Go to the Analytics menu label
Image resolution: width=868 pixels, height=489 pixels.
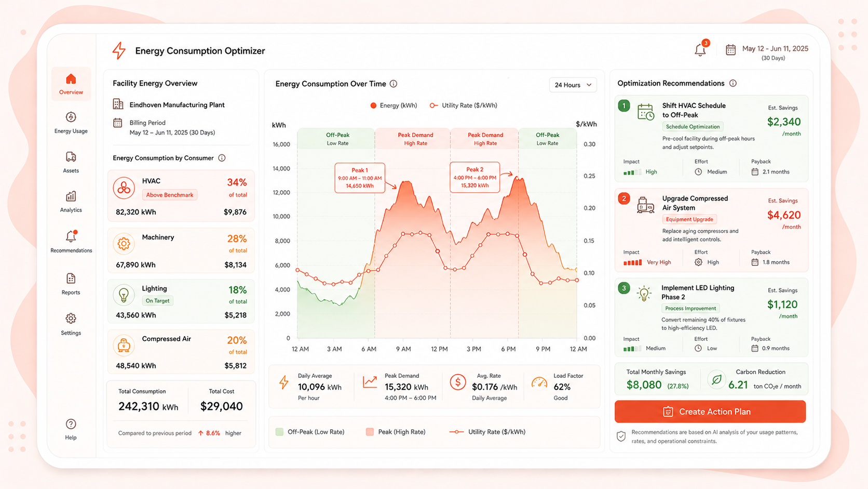71,210
